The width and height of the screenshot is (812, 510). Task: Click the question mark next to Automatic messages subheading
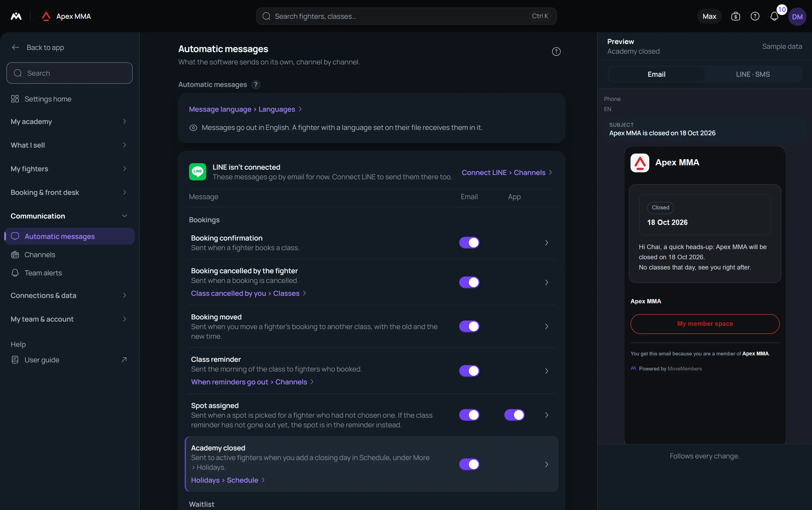click(x=256, y=85)
